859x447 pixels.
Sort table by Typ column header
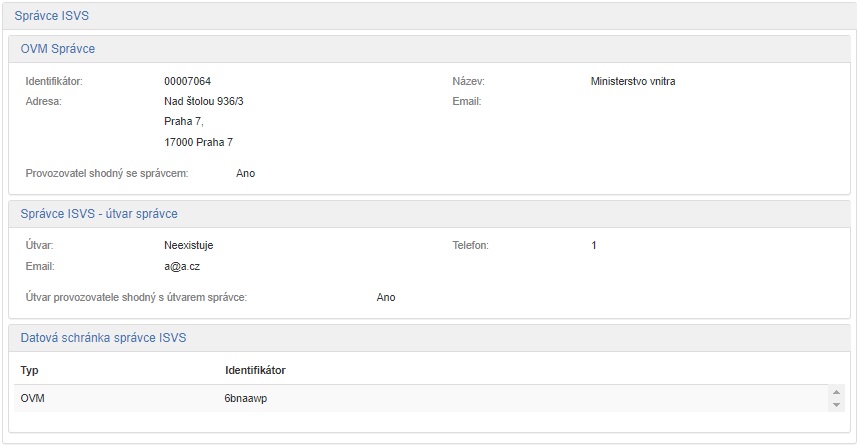click(30, 370)
